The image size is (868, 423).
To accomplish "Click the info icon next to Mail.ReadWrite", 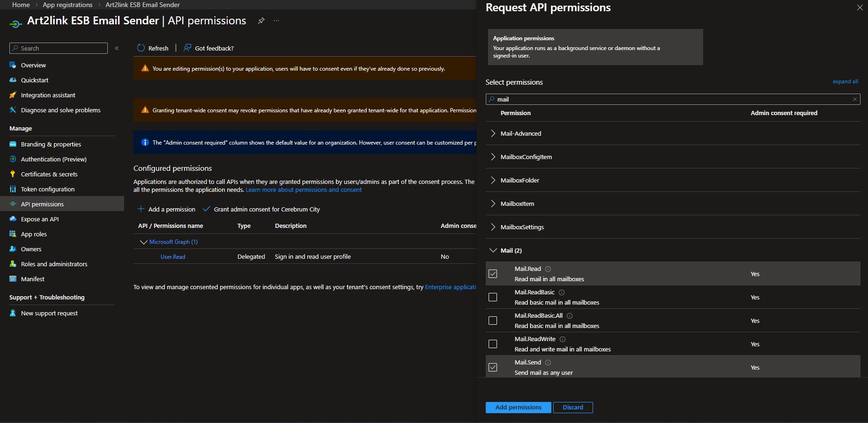I will pos(563,339).
